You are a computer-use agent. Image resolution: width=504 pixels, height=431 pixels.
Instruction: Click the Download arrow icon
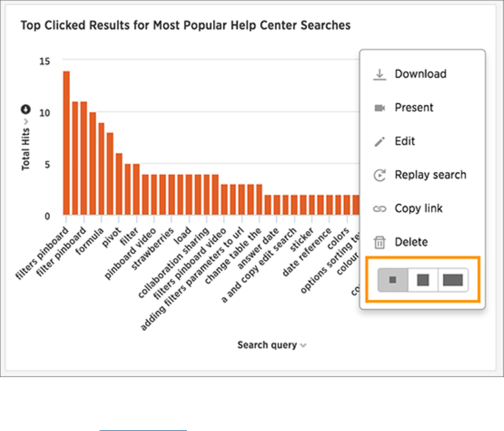379,74
